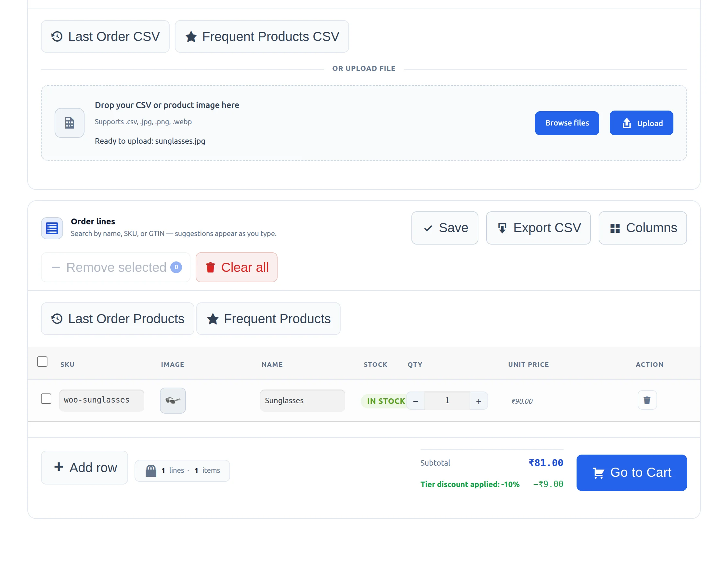
Task: Click the Order lines list icon
Action: [x=52, y=228]
